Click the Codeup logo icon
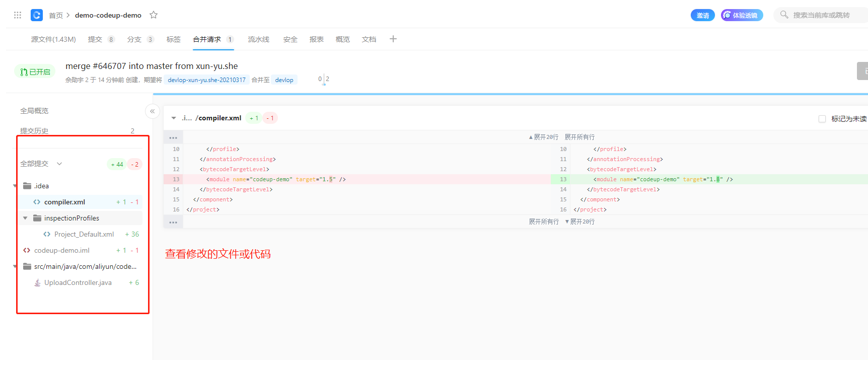Image resolution: width=868 pixels, height=366 pixels. click(37, 15)
